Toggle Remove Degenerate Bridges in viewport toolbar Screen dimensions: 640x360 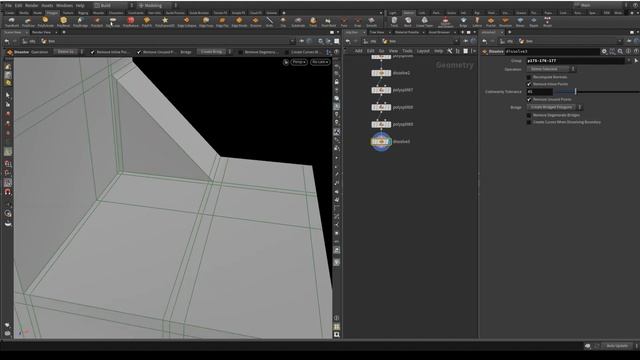click(240, 52)
